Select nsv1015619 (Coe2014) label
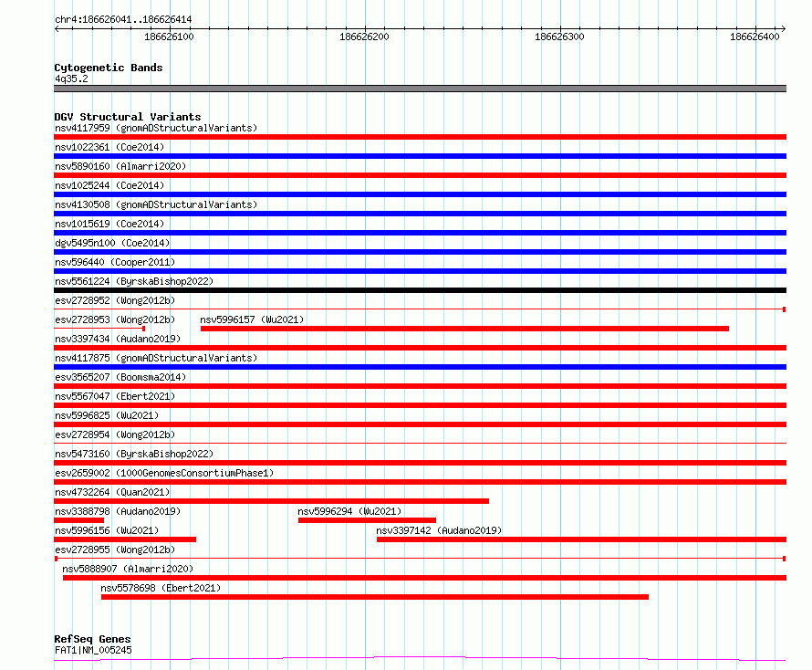This screenshot has width=812, height=670. (109, 224)
